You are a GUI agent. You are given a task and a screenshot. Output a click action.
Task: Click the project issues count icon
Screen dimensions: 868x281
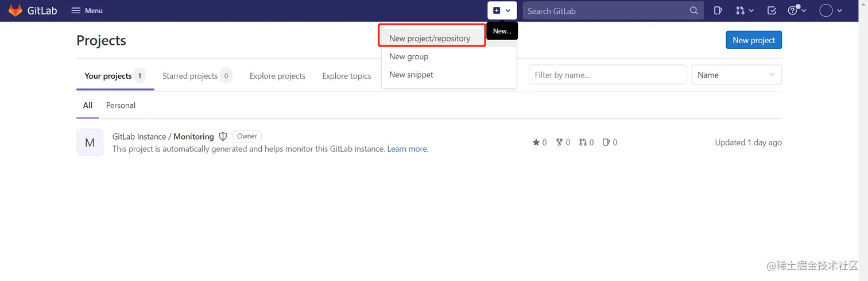606,143
